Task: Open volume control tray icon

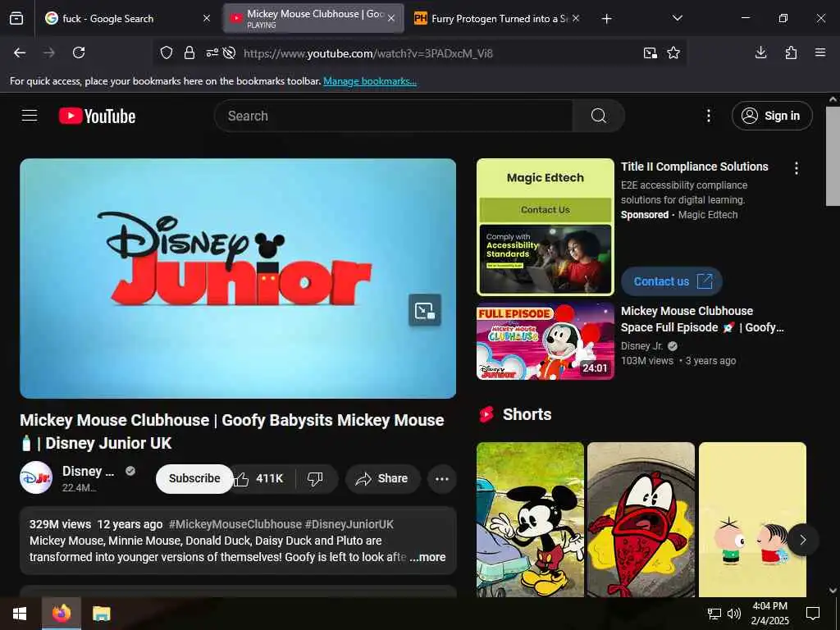Action: coord(734,614)
